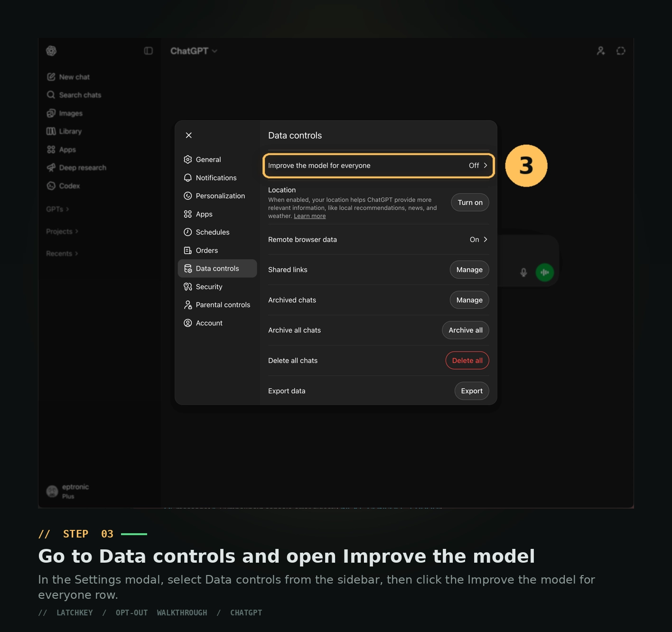Viewport: 672px width, 632px height.
Task: Expand the Projects section
Action: [62, 232]
